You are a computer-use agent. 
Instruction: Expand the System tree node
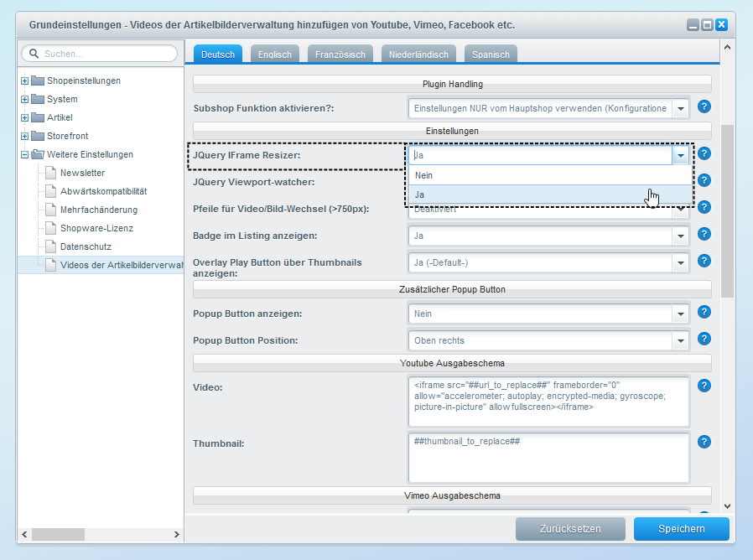[x=24, y=100]
